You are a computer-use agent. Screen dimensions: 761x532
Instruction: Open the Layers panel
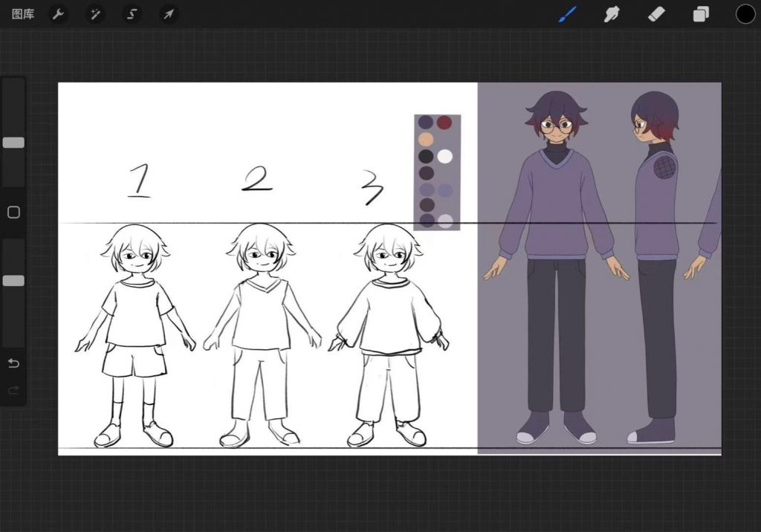click(701, 14)
